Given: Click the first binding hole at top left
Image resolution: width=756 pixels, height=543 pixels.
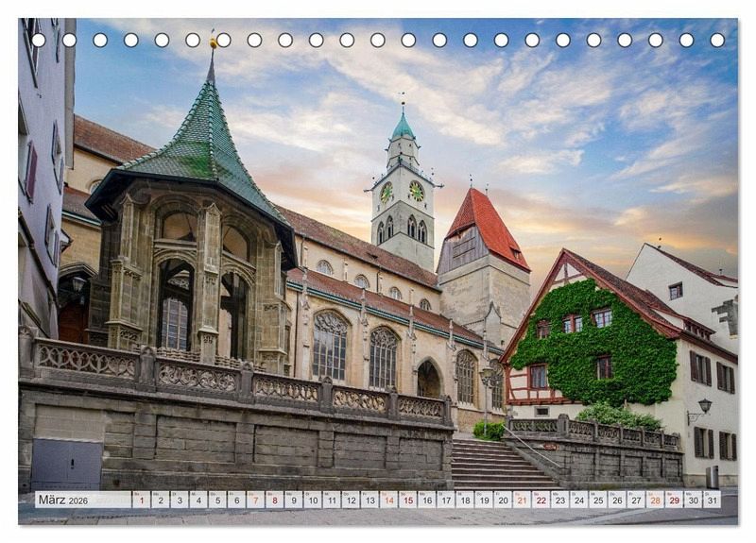Looking at the screenshot, I should pyautogui.click(x=39, y=40).
